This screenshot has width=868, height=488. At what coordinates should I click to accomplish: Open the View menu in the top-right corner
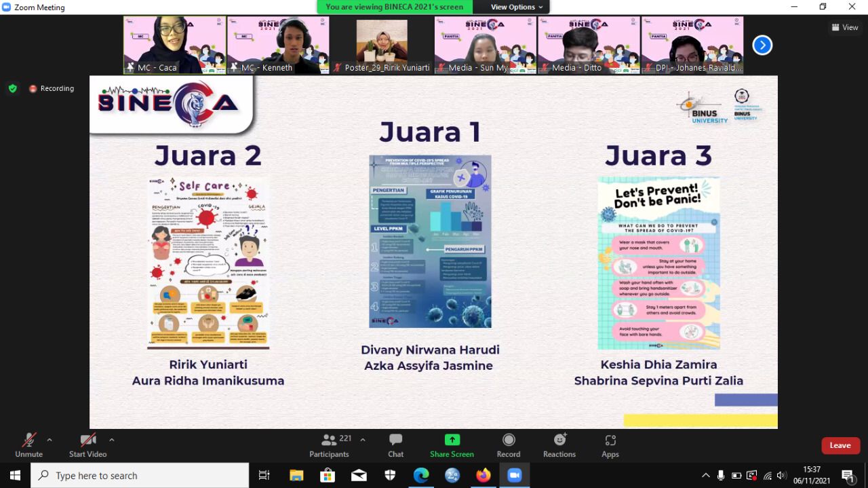845,27
